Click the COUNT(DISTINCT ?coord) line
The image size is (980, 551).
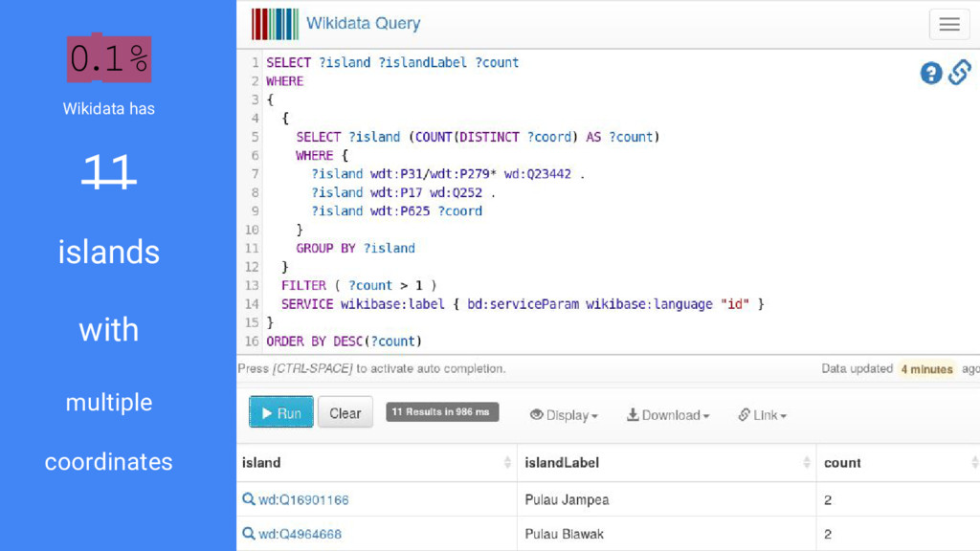click(x=478, y=137)
